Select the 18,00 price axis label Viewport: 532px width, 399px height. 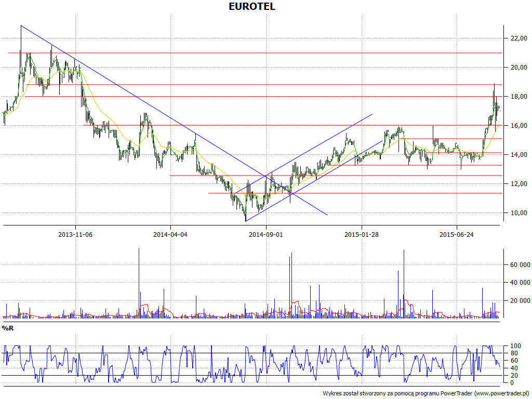coord(519,97)
